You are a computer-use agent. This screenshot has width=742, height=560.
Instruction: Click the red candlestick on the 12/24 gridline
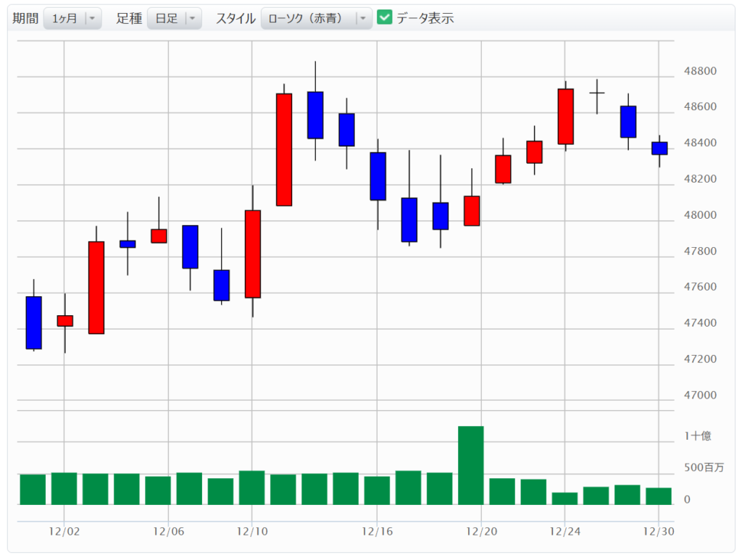click(x=565, y=116)
